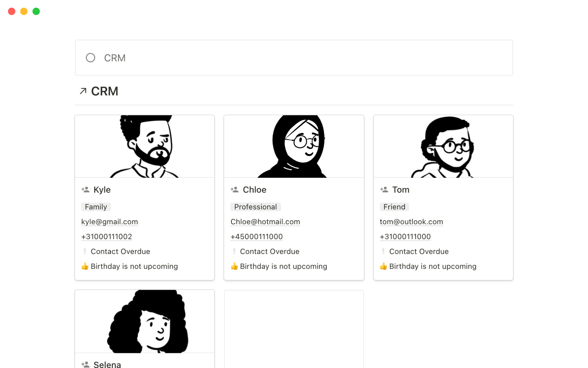Open email link kyle@gmail.com
Image resolution: width=588 pixels, height=368 pixels.
tap(109, 222)
